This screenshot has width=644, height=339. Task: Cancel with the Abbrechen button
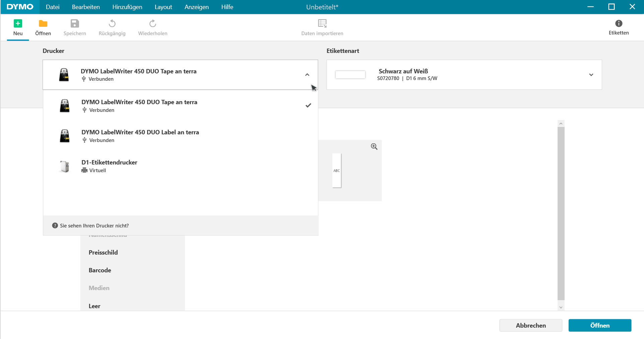(x=531, y=325)
